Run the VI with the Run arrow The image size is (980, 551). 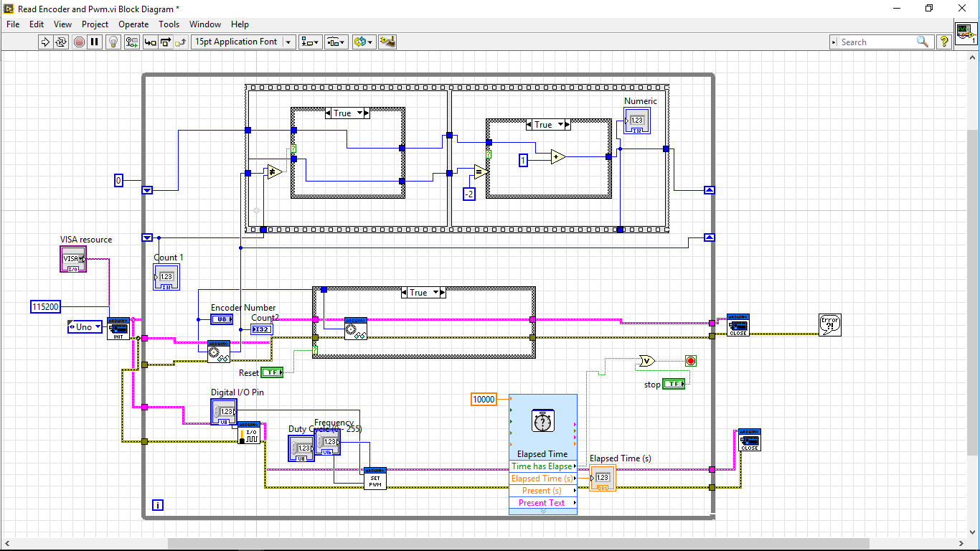45,42
